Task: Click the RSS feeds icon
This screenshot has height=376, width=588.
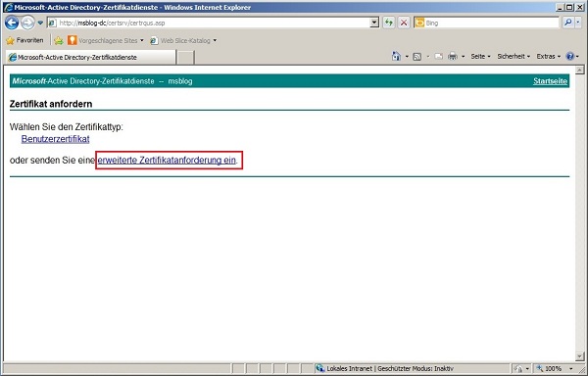Action: [x=417, y=57]
